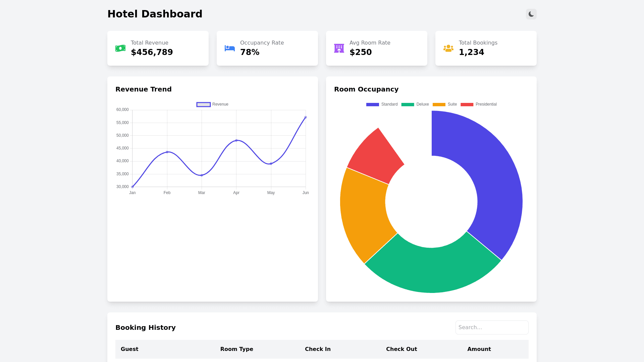Click the orange group bookings icon
The image size is (644, 362).
(448, 48)
